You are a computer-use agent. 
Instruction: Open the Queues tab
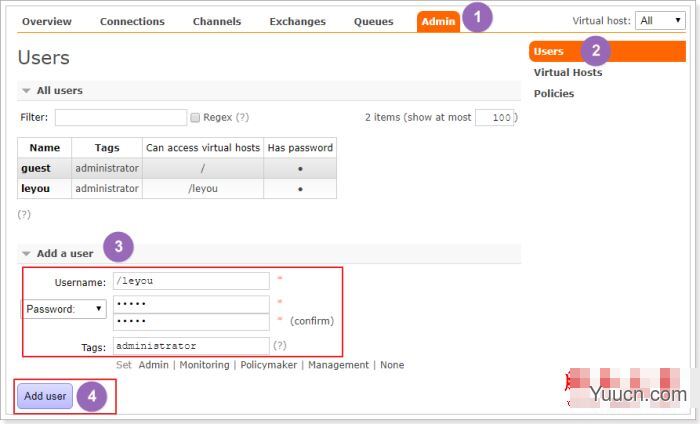pyautogui.click(x=374, y=21)
